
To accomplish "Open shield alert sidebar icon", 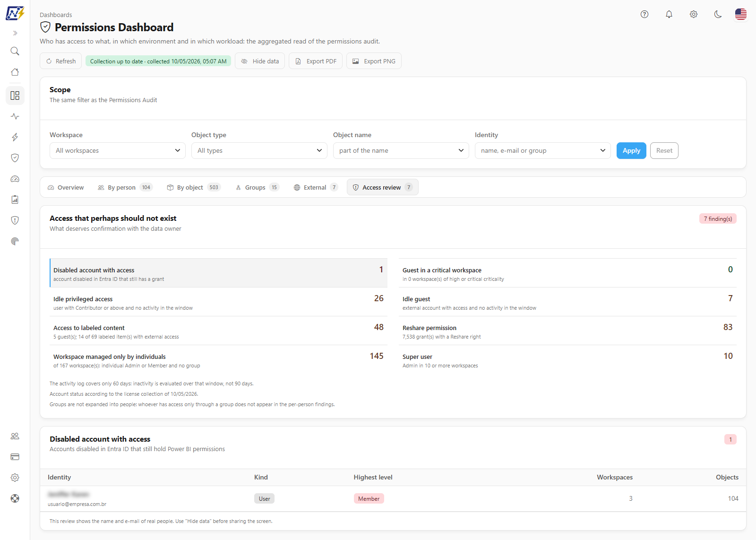I will tap(15, 220).
